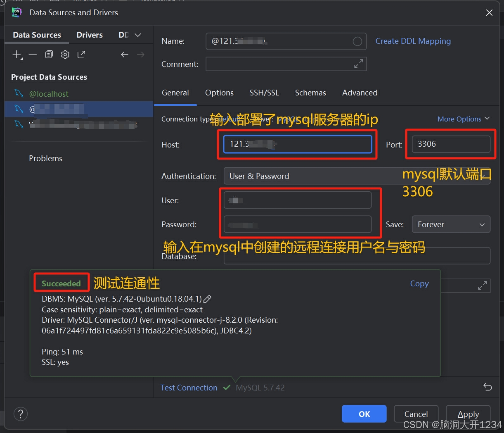
Task: Click Test Connection link
Action: point(189,388)
